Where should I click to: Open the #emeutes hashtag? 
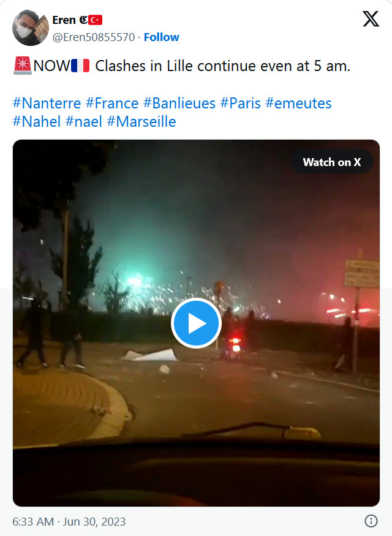coord(298,103)
